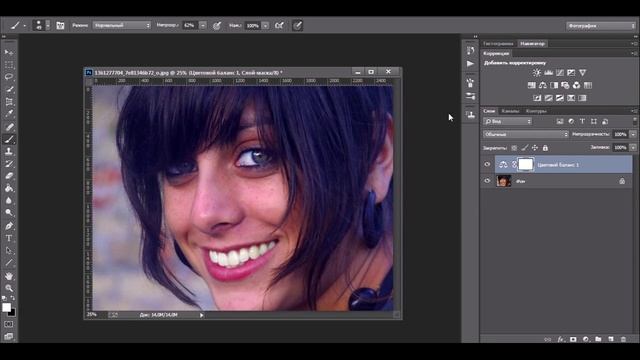Add a Brightness/Contrast adjustment
This screenshot has height=360, width=640.
(537, 73)
